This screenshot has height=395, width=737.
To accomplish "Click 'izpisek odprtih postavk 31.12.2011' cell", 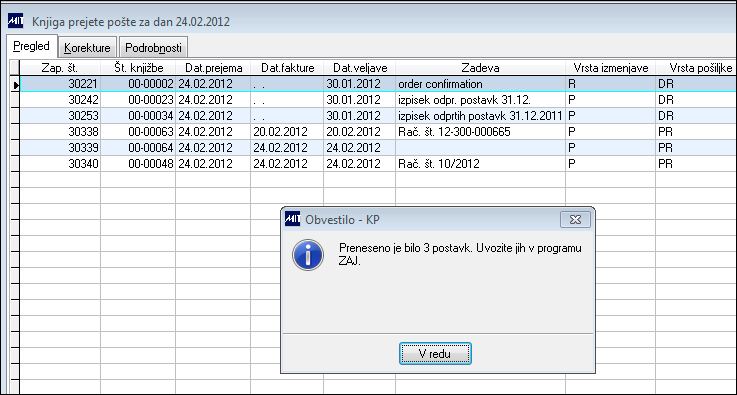I will pos(480,116).
